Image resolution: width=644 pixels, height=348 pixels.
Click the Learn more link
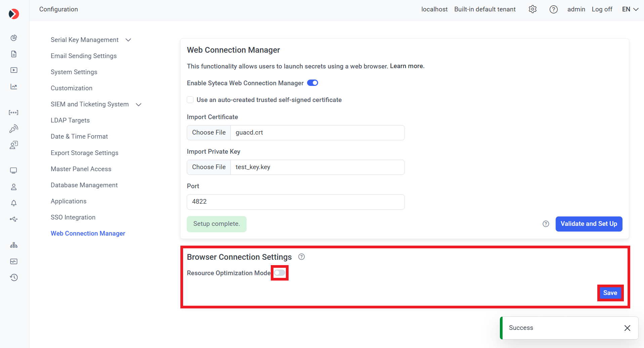coord(407,66)
